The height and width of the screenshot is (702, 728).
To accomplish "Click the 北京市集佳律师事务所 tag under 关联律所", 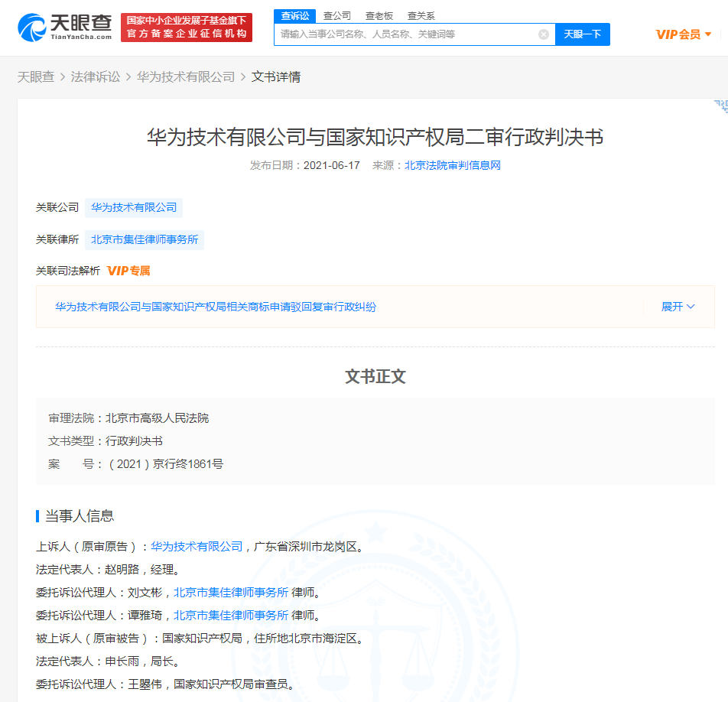I will [x=145, y=239].
